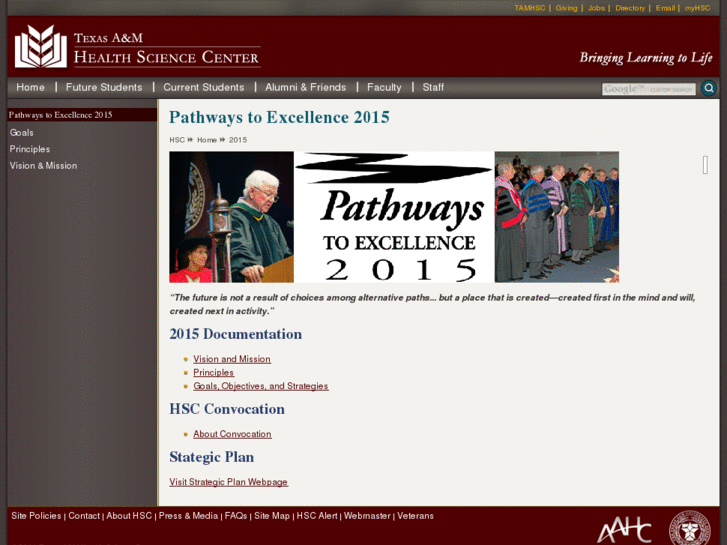The width and height of the screenshot is (727, 545).
Task: Open the Future Students menu
Action: pos(104,87)
